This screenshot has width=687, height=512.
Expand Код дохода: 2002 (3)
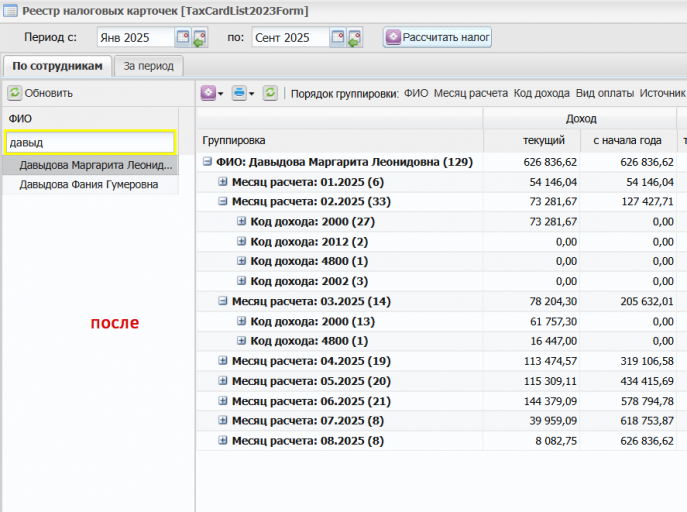click(x=241, y=281)
